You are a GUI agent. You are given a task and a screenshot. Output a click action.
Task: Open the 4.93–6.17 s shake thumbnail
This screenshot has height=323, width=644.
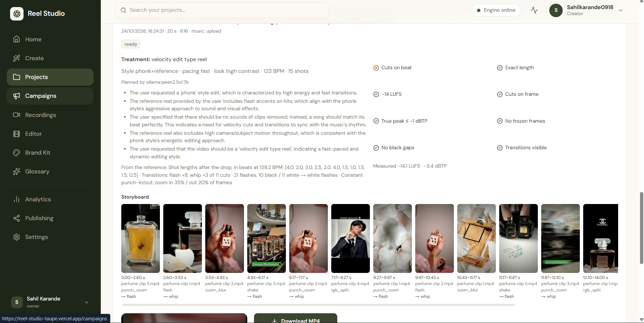266,238
